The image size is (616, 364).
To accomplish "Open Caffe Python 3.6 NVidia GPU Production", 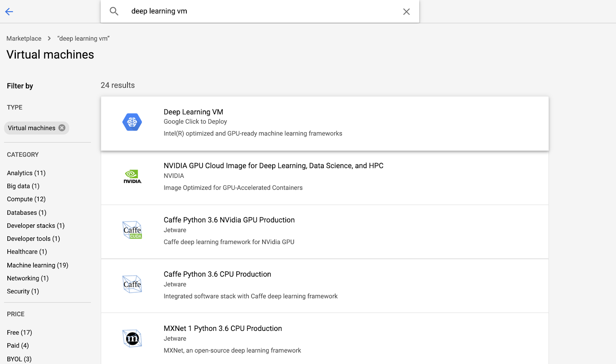I will coord(229,220).
